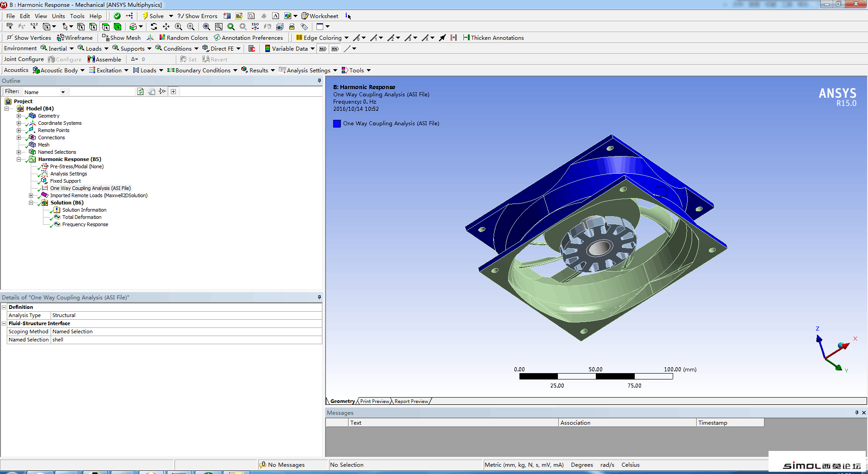Collapse the Definition section in Details
The width and height of the screenshot is (868, 474).
4,307
